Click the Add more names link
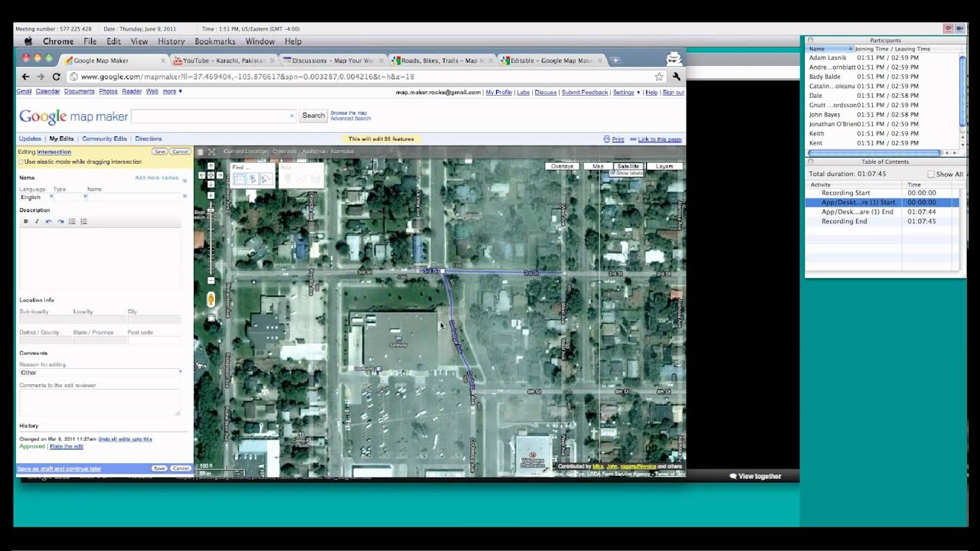Screen dimensions: 980x551 157,178
